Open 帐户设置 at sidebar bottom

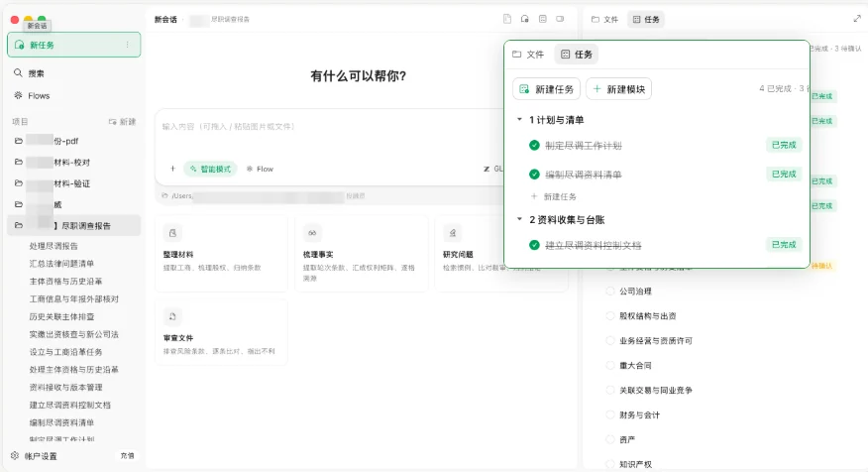(x=41, y=456)
